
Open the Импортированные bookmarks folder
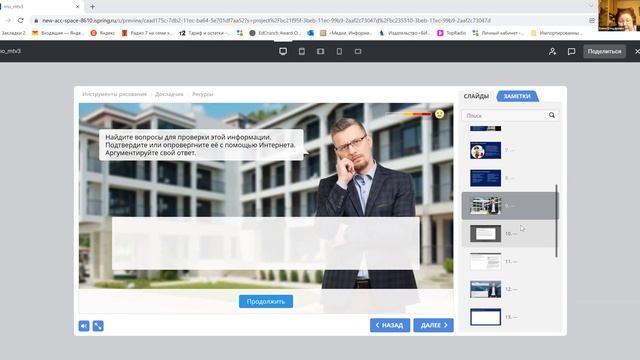[556, 33]
